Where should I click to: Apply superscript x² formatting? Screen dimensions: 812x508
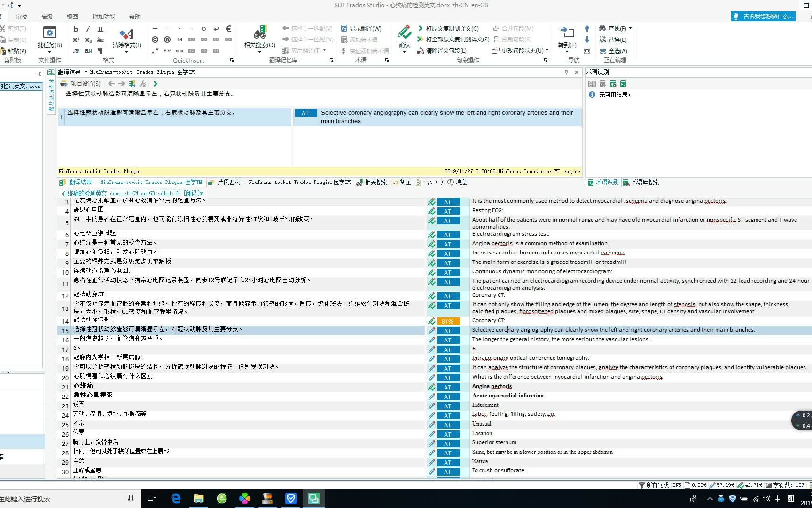pos(76,40)
